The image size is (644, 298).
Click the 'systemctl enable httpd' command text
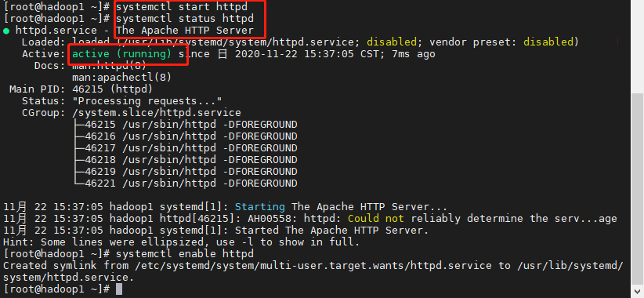[185, 253]
